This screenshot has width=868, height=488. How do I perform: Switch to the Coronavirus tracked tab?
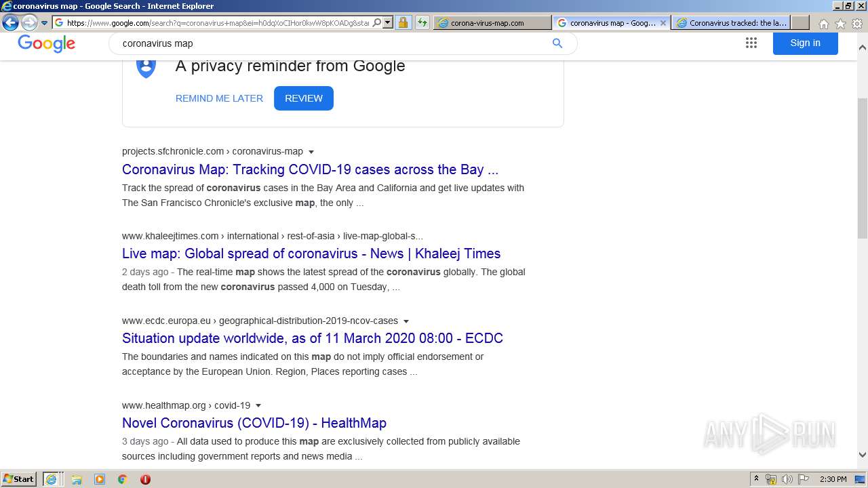click(x=731, y=22)
